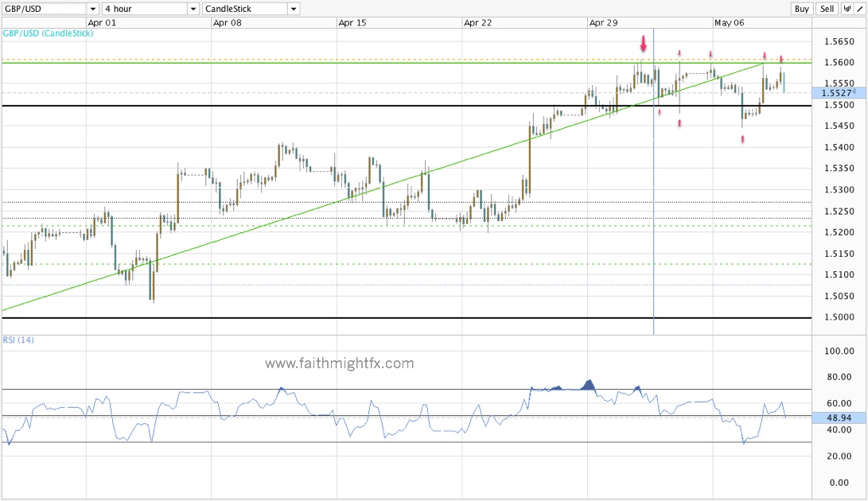
Task: Click the 60.00 RSI axis label
Action: (839, 403)
